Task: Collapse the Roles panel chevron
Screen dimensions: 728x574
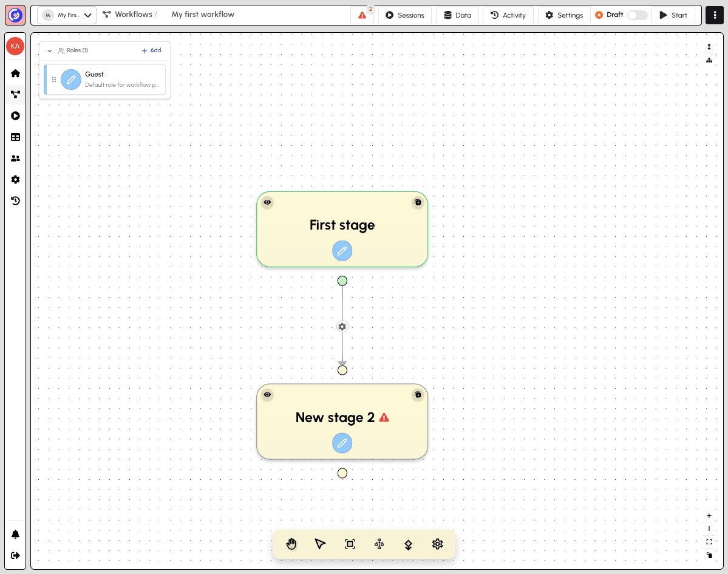Action: tap(50, 50)
